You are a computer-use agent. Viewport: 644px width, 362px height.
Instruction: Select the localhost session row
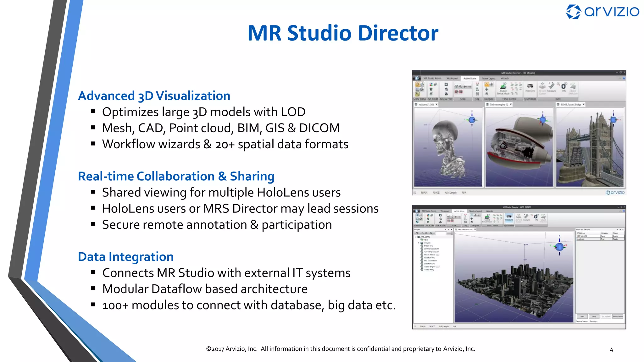pyautogui.click(x=600, y=239)
